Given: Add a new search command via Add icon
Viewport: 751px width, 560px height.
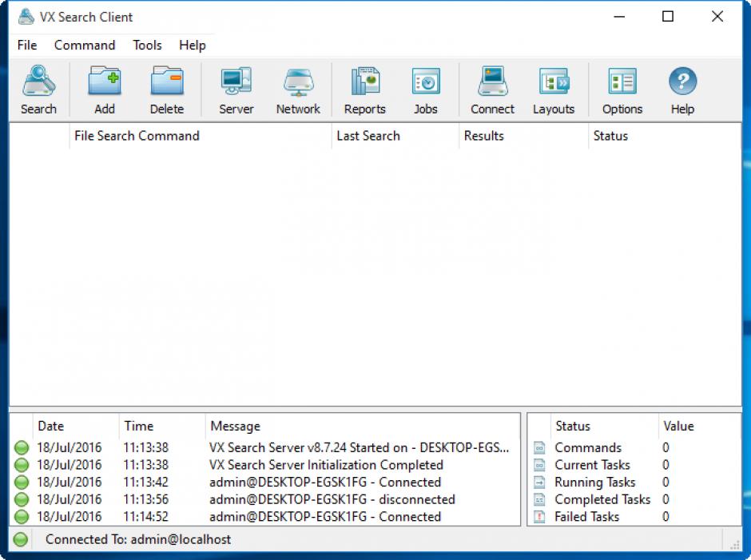Looking at the screenshot, I should point(105,81).
